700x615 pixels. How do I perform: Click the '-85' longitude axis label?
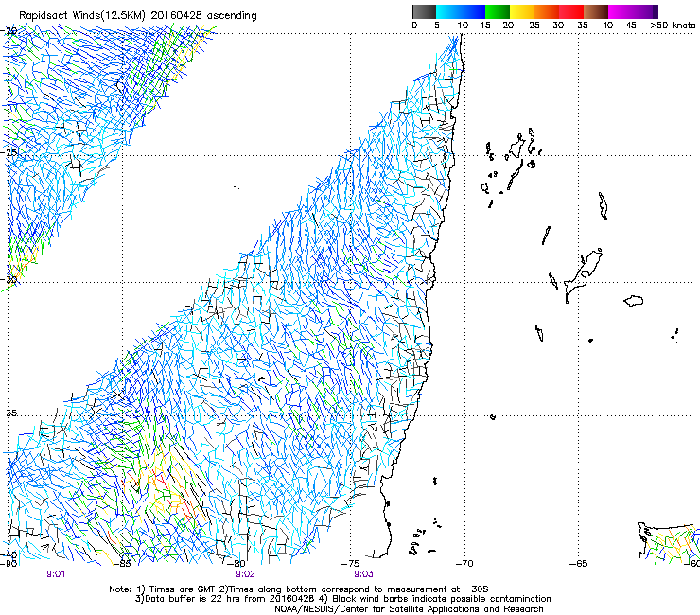point(122,564)
